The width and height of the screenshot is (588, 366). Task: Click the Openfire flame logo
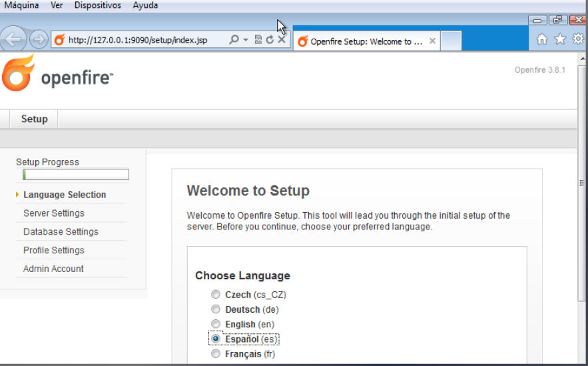18,73
